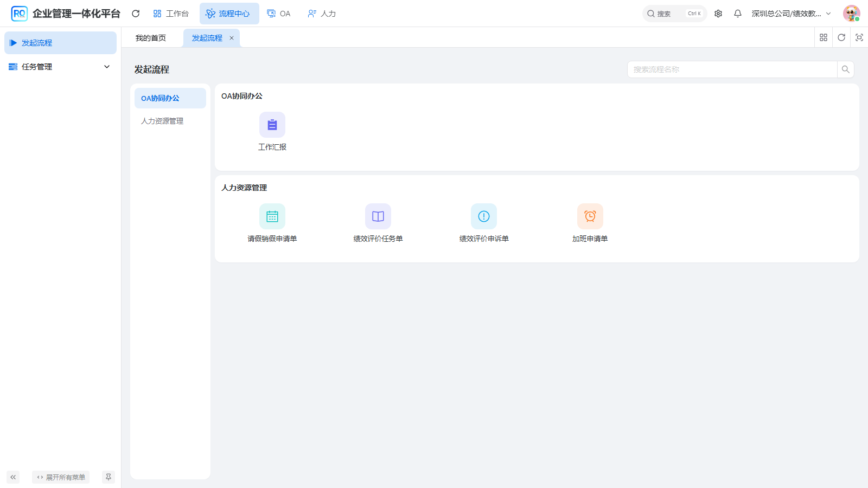
Task: Click the 人力资源管理 section heading
Action: pyautogui.click(x=244, y=188)
